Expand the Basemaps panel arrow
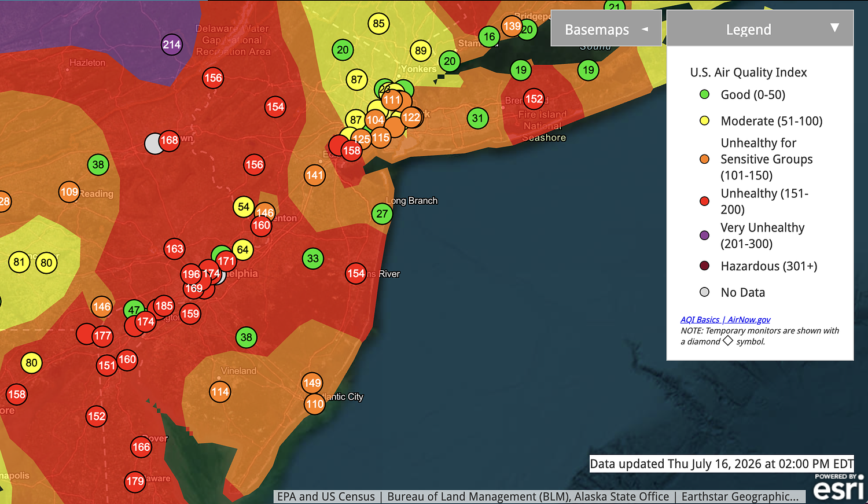The width and height of the screenshot is (868, 504). click(x=645, y=29)
